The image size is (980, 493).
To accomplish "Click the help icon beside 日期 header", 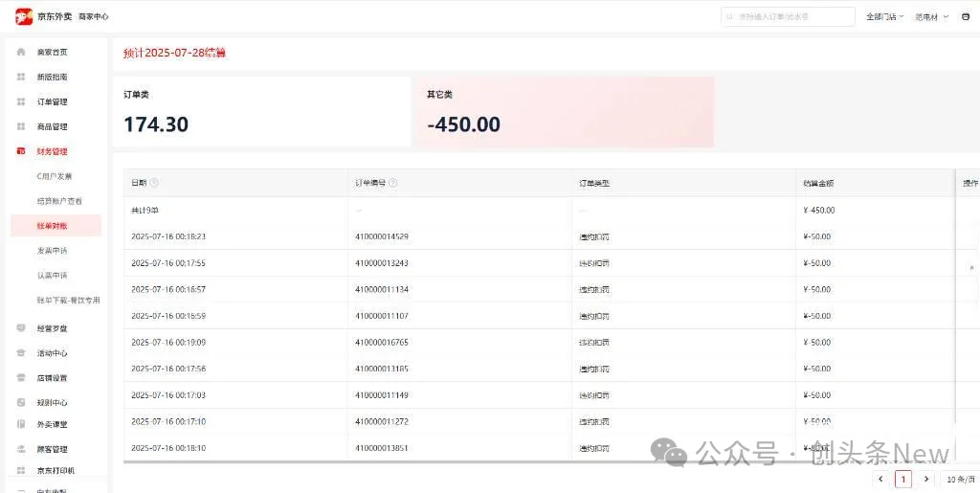I will 154,183.
